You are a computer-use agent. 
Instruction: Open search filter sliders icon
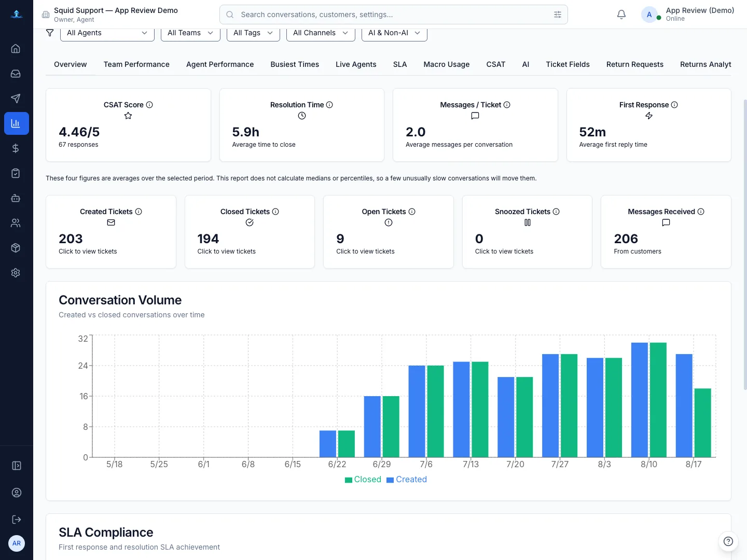point(558,15)
